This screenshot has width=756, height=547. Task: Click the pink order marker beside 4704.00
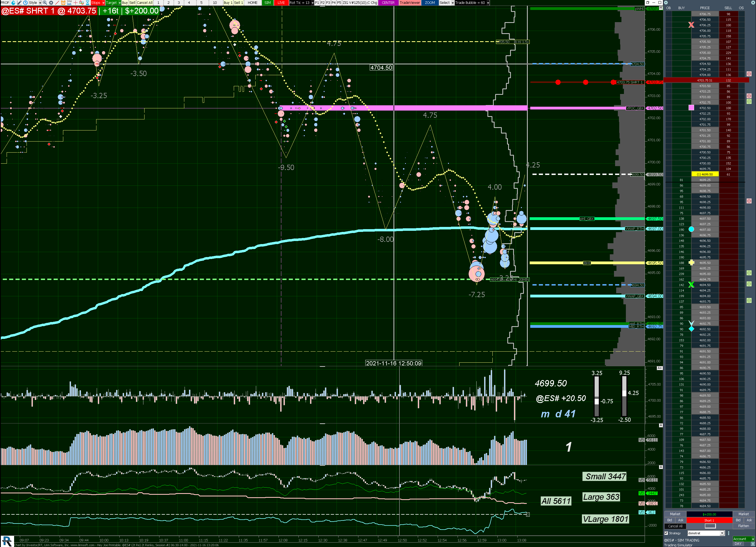click(749, 74)
